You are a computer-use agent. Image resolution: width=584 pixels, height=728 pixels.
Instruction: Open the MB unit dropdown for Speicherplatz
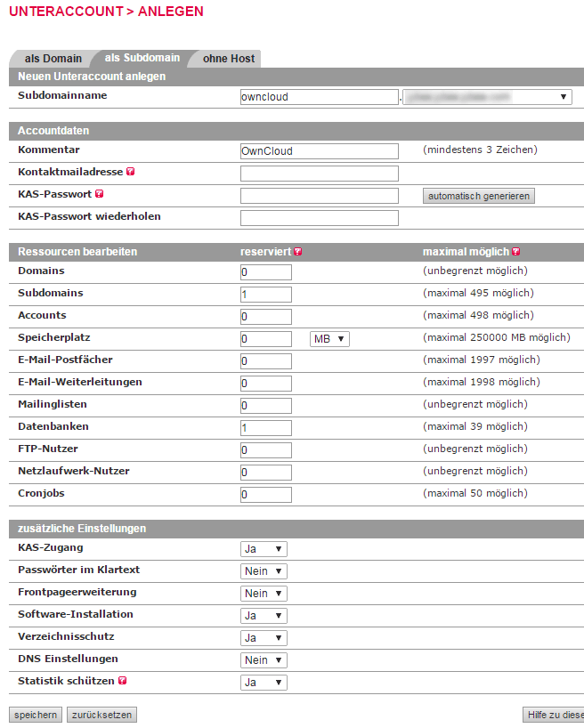click(329, 339)
